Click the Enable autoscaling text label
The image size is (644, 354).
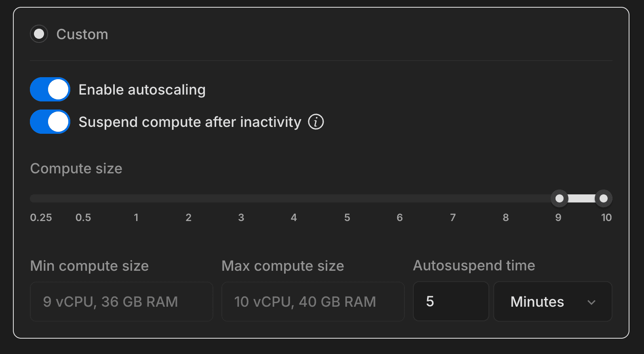point(142,89)
